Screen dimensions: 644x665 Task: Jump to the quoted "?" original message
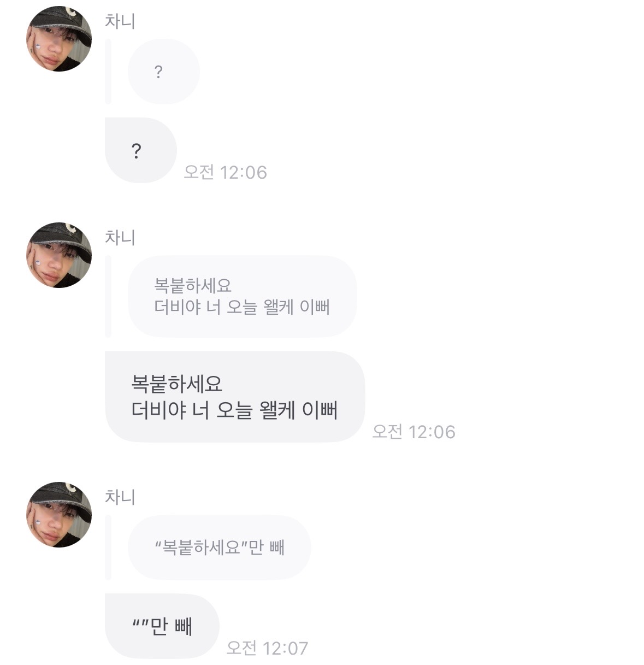tap(163, 72)
